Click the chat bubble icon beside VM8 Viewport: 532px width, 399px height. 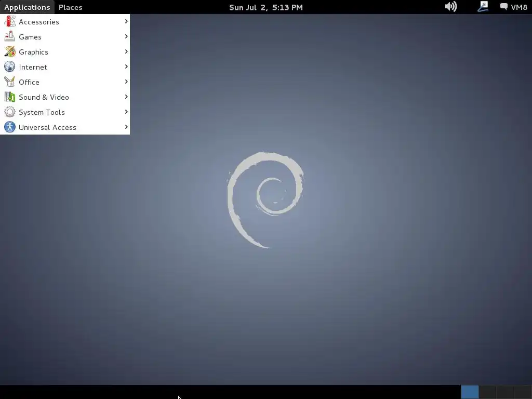tap(504, 7)
